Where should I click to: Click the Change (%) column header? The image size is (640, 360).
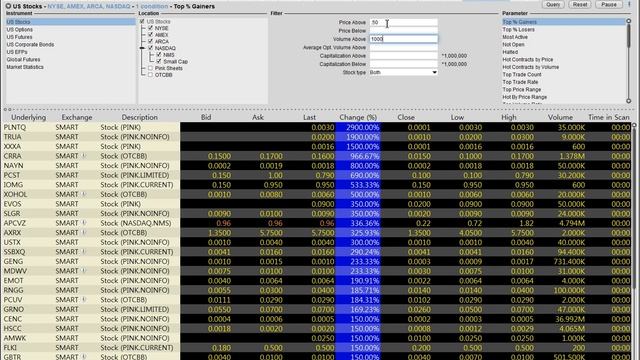(358, 117)
